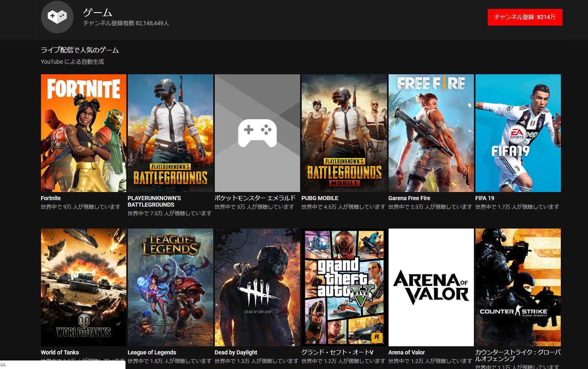
Task: Select the チャンネル登録者数 82,148,449人 subscriber count
Action: click(126, 24)
